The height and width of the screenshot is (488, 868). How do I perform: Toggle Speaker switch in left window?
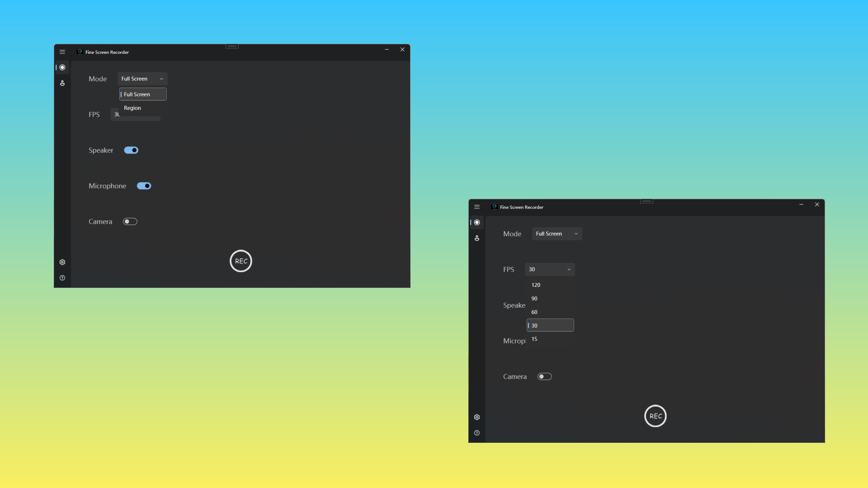[131, 150]
